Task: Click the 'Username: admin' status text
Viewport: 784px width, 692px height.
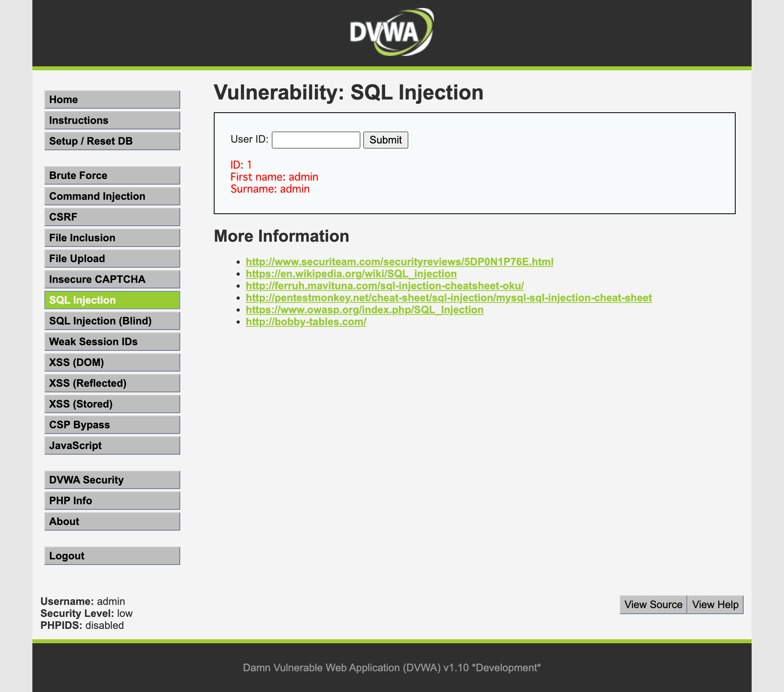Action: tap(83, 601)
